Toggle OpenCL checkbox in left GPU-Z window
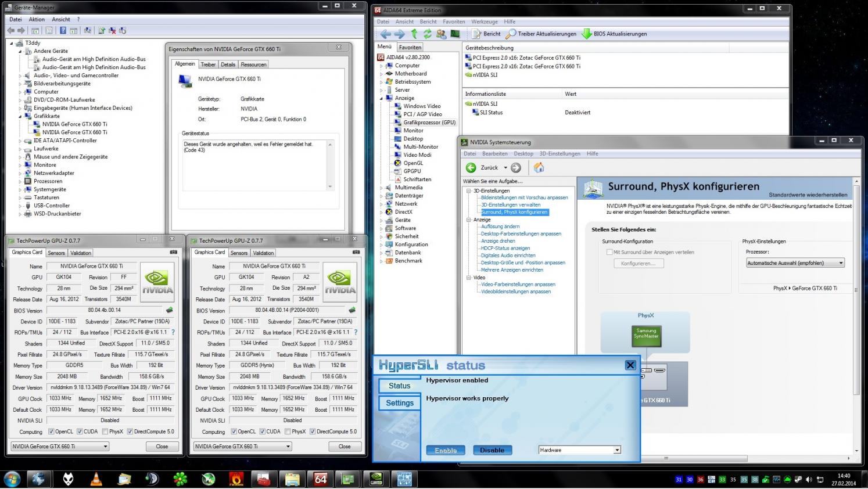 [51, 432]
